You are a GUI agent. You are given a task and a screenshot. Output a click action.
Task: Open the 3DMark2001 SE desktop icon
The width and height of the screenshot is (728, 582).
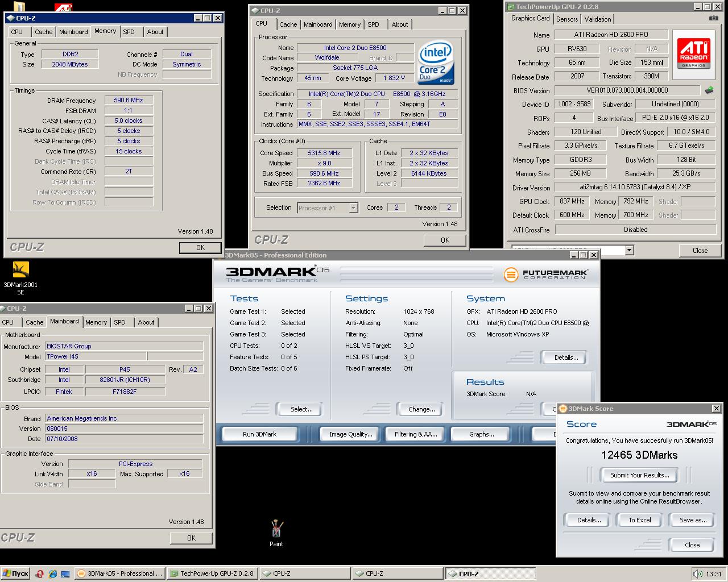(x=20, y=278)
